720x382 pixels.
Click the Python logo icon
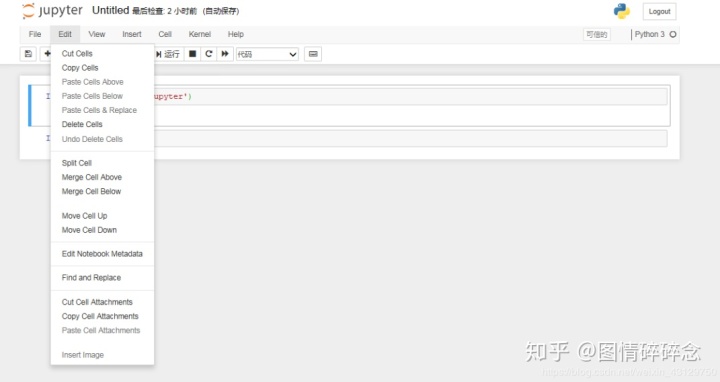click(622, 11)
